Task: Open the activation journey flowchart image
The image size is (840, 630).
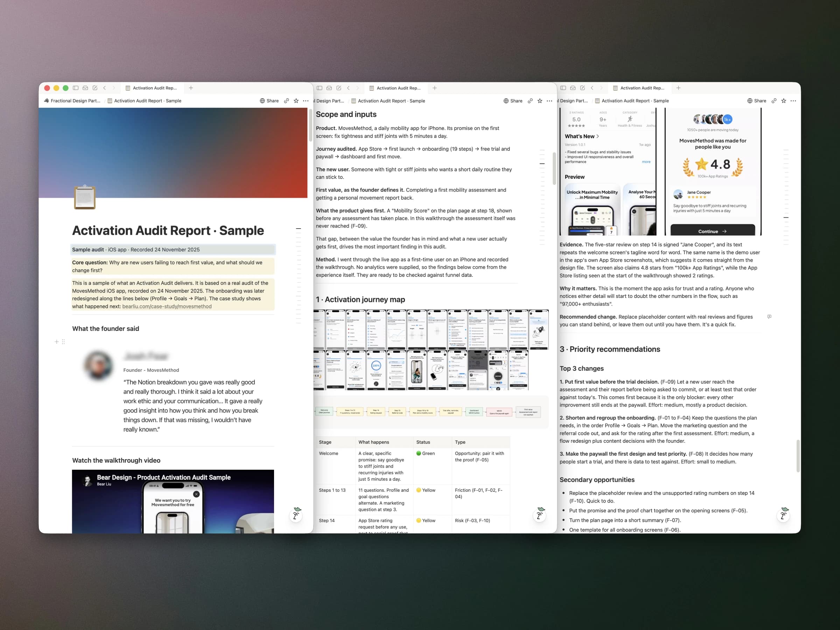Action: 431,412
